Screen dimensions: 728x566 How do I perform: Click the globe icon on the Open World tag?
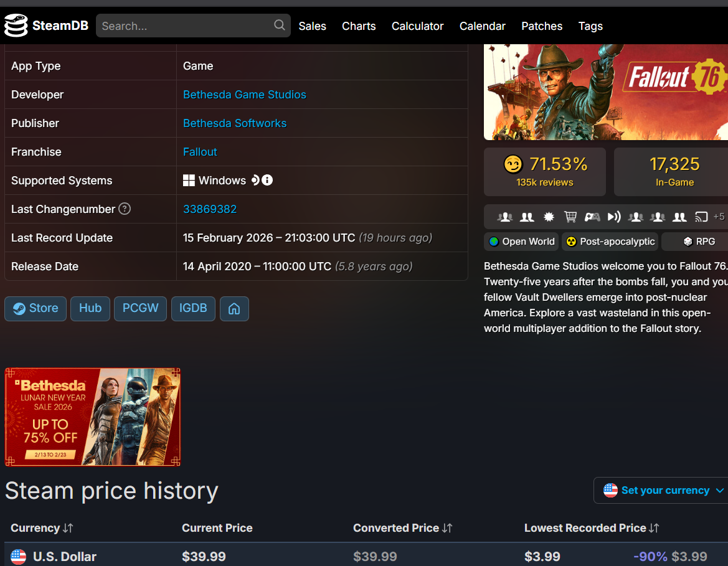tap(494, 242)
